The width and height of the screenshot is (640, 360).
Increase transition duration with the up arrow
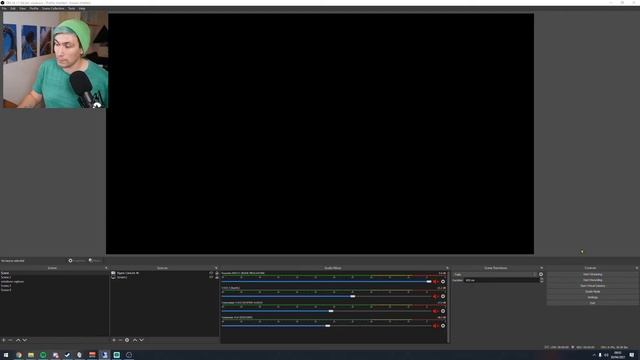coord(542,279)
